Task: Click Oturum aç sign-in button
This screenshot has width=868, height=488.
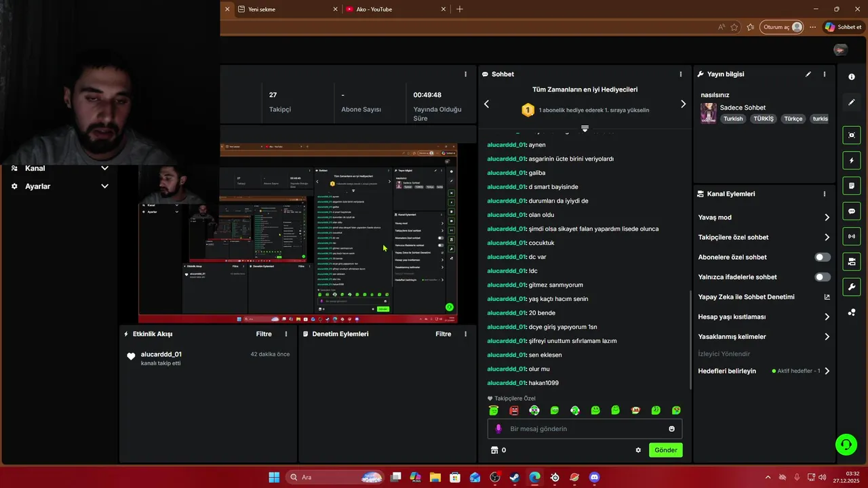Action: [783, 27]
